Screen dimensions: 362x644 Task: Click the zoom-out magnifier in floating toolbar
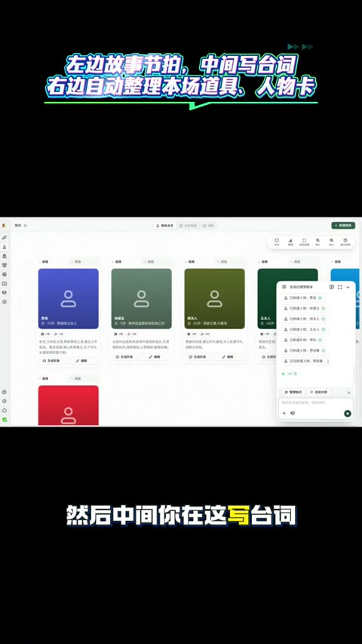point(318,242)
